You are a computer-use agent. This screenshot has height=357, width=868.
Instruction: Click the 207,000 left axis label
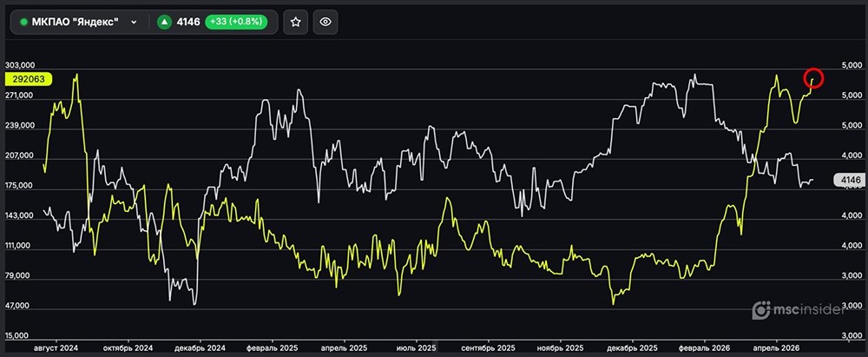pos(19,156)
